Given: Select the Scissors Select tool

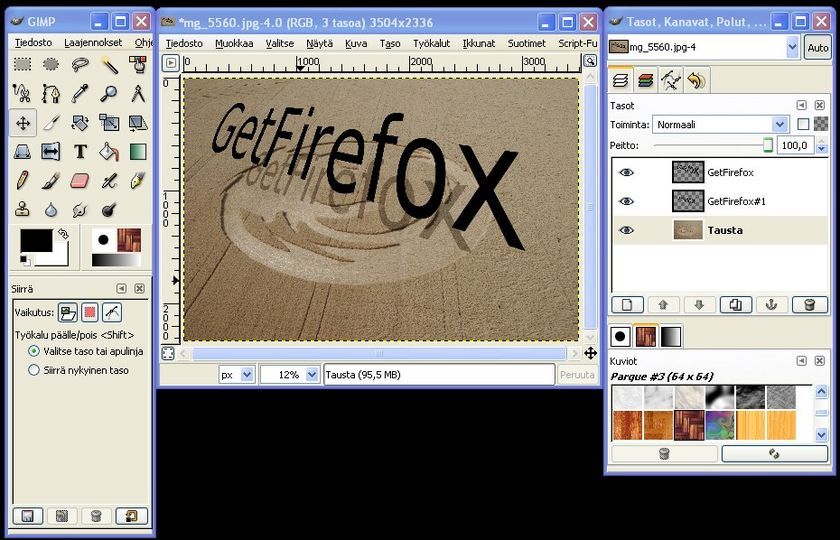Looking at the screenshot, I should (x=22, y=93).
